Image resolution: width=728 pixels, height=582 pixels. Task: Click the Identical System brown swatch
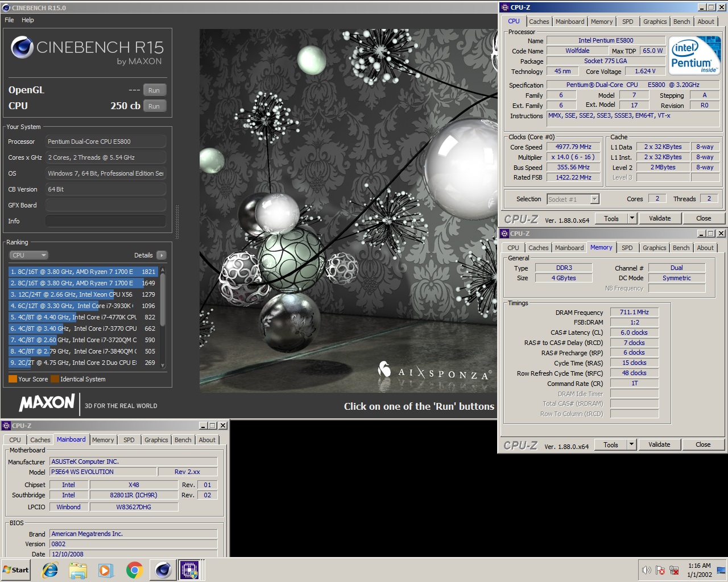coord(55,379)
